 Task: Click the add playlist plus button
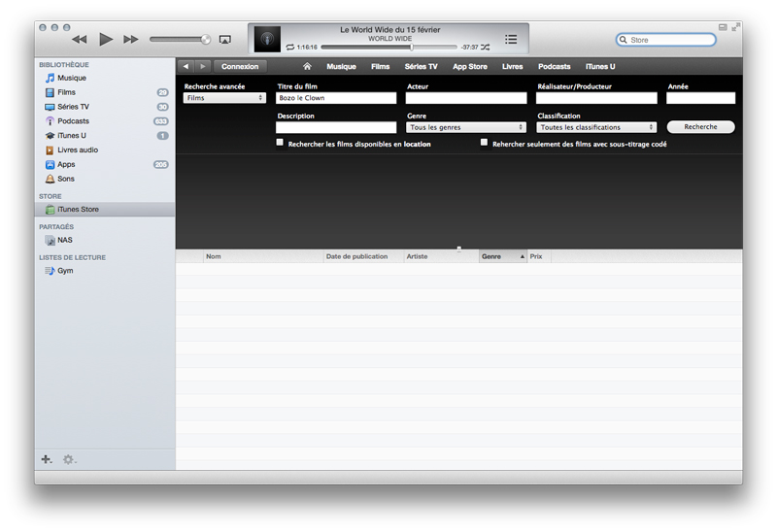pyautogui.click(x=46, y=460)
